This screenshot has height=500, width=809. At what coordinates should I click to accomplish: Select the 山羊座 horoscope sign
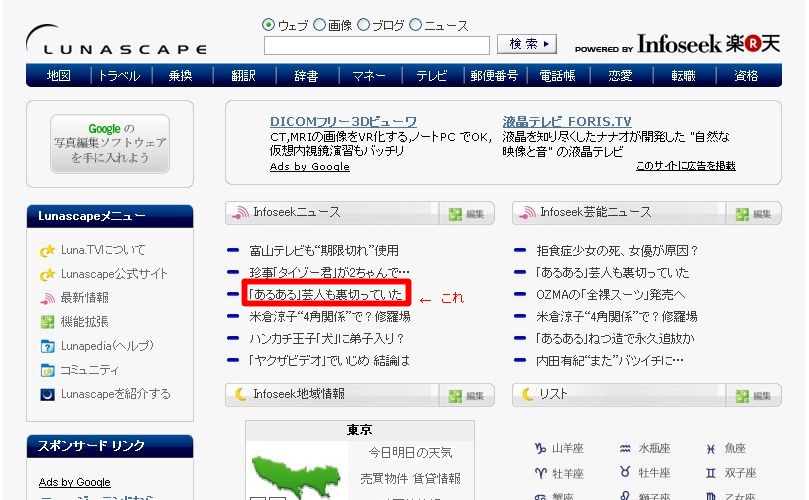coord(568,448)
